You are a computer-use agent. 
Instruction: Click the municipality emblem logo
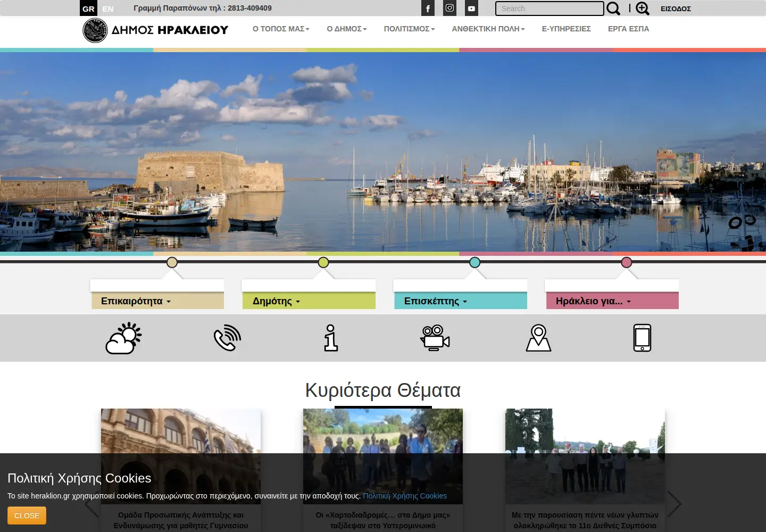click(x=95, y=30)
